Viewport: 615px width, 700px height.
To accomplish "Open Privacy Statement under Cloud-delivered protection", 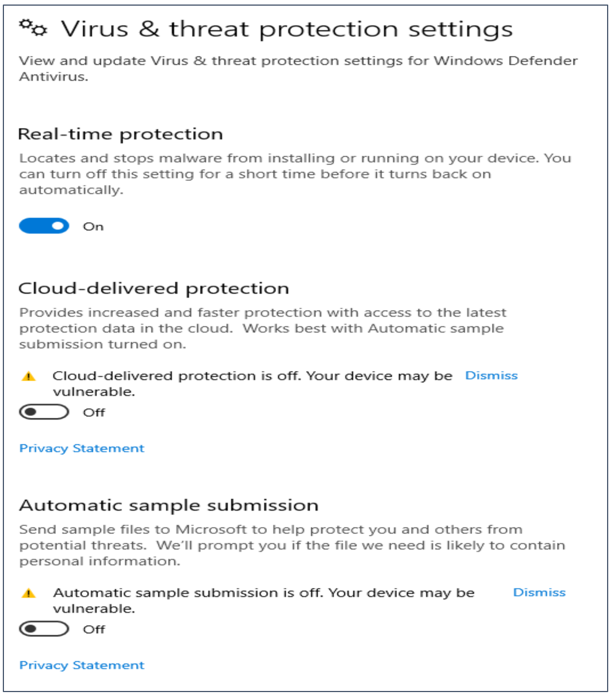I will 82,448.
